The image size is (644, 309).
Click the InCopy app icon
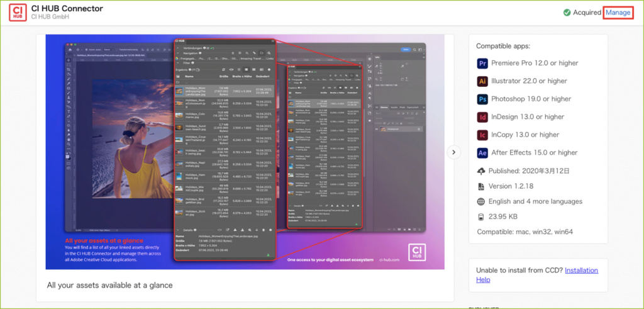[x=482, y=135]
